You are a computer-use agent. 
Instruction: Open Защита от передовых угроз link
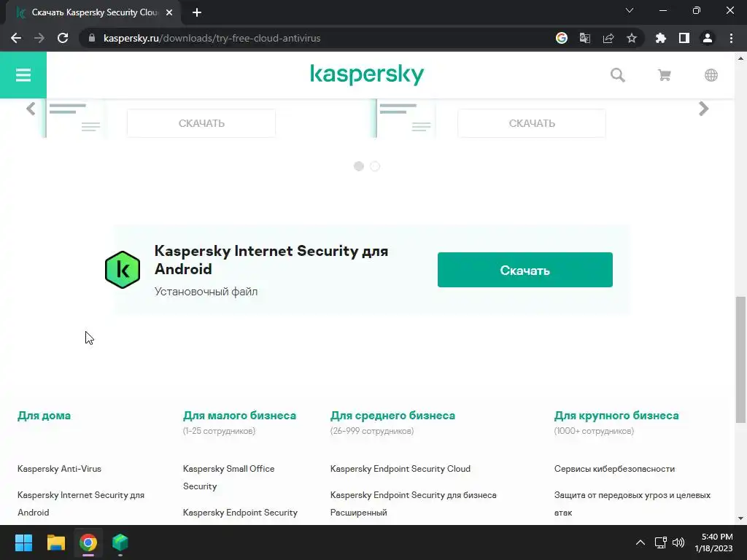pyautogui.click(x=632, y=504)
